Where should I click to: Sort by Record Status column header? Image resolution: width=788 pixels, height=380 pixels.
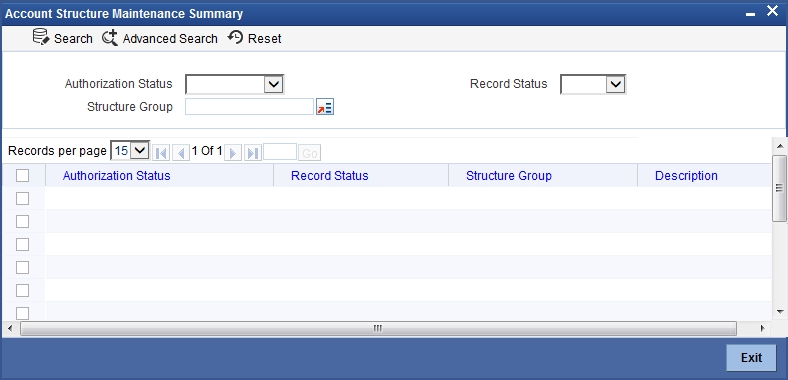pyautogui.click(x=330, y=175)
